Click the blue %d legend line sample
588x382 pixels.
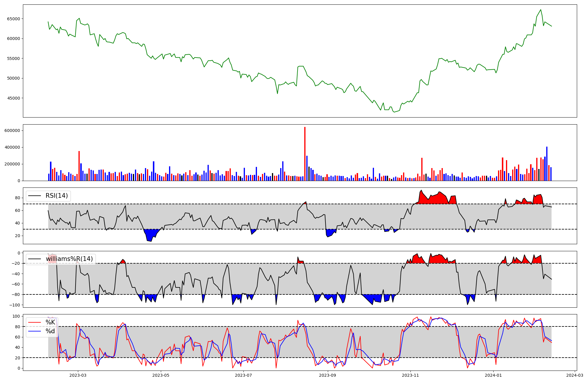[x=34, y=331]
